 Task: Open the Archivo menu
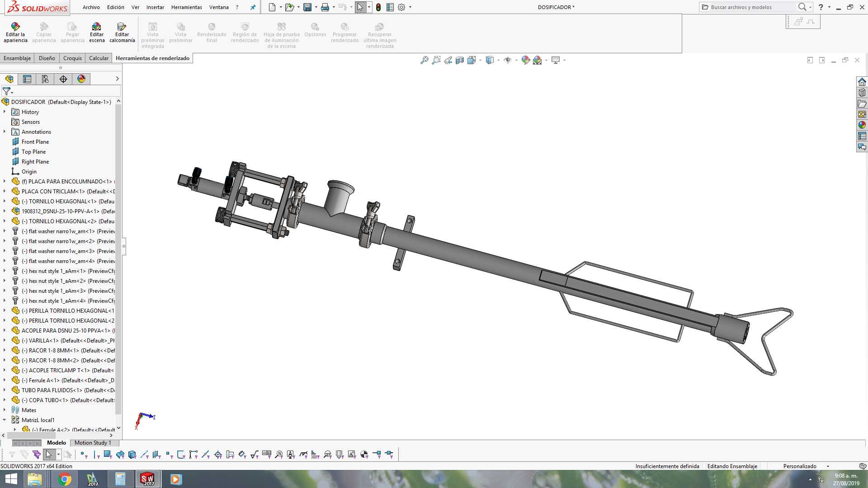point(91,7)
